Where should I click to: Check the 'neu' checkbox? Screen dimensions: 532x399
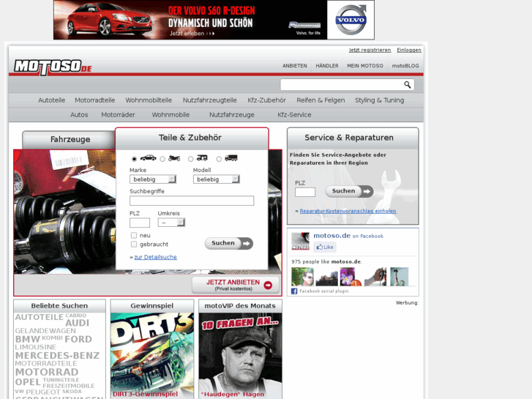tap(134, 235)
